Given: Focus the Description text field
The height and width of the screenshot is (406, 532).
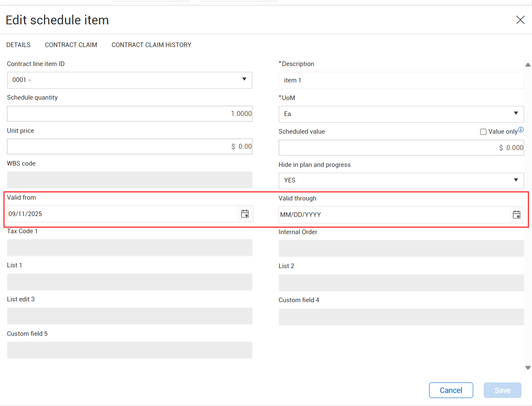Looking at the screenshot, I should click(x=401, y=80).
